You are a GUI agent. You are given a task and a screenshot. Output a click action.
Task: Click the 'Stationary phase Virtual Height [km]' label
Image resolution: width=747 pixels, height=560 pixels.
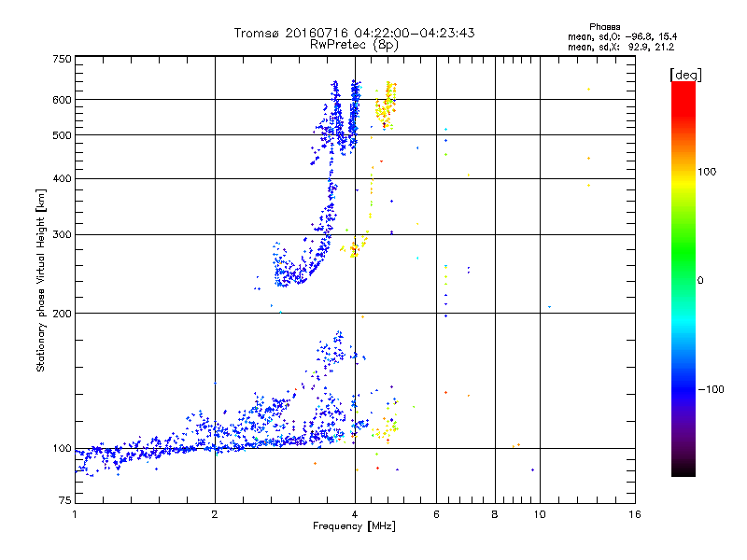(x=41, y=280)
